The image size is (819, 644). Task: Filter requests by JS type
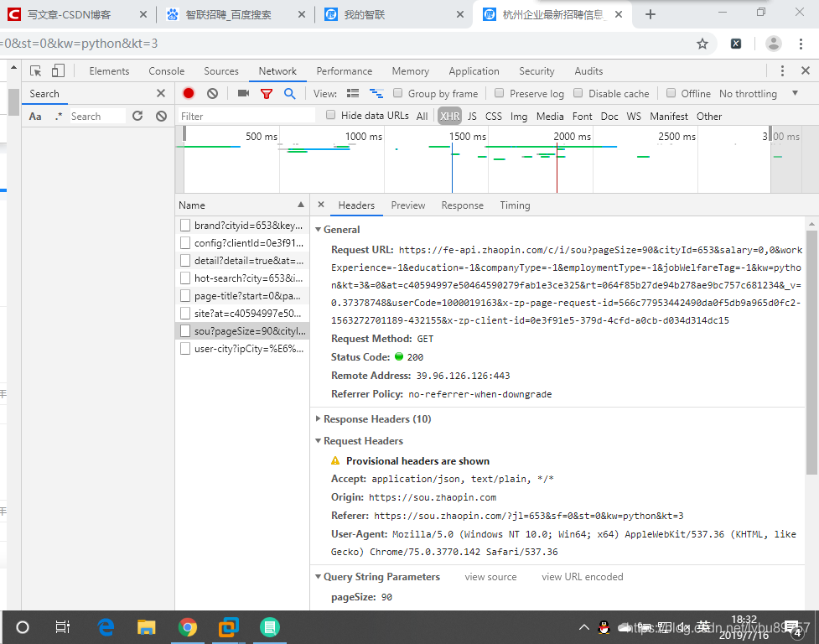472,116
